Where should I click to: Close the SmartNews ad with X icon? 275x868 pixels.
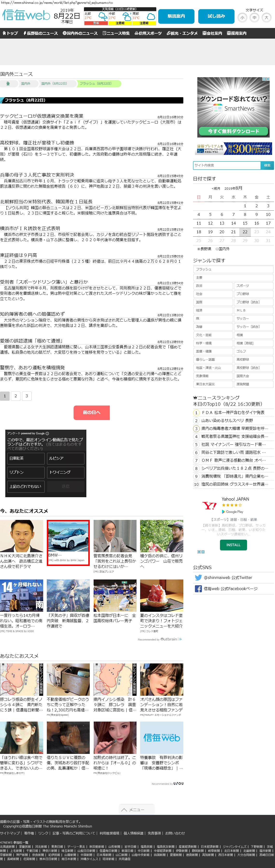point(268,79)
